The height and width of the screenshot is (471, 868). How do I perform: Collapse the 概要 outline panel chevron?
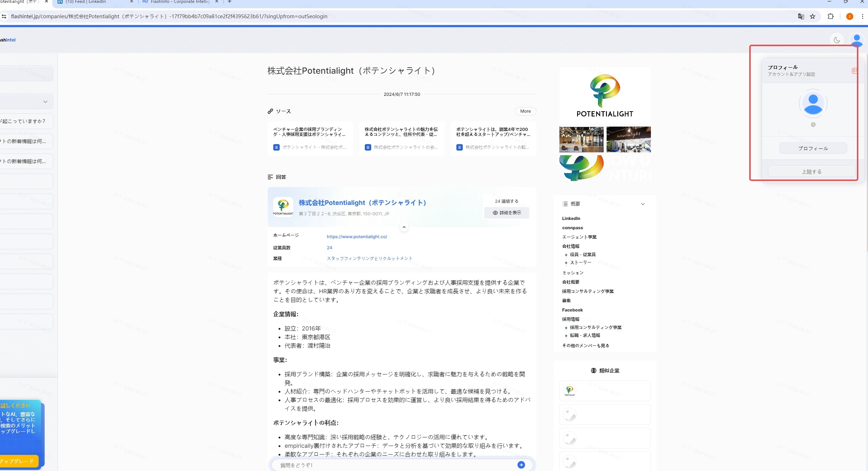point(643,204)
